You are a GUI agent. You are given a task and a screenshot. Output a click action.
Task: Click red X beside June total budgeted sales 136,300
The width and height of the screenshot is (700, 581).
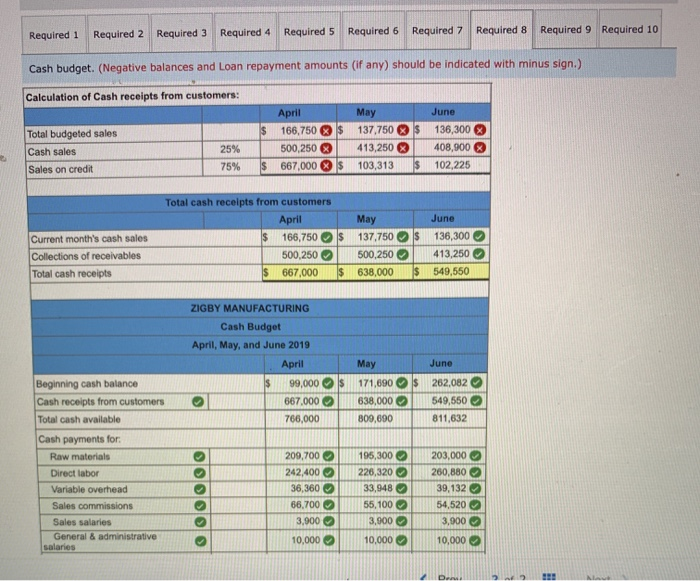click(480, 130)
